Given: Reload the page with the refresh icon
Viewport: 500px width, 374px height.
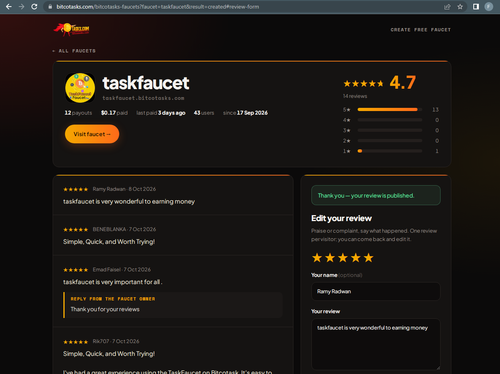Looking at the screenshot, I should click(x=34, y=7).
